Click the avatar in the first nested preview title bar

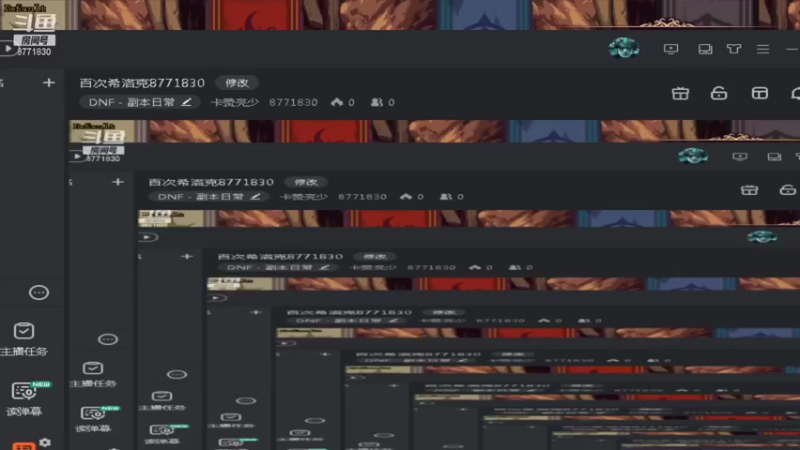coord(692,156)
